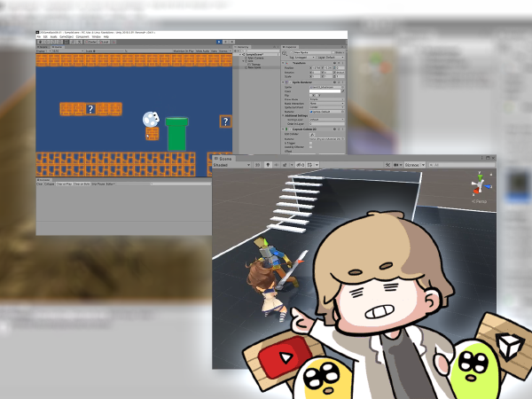Image resolution: width=532 pixels, height=399 pixels.
Task: Toggle Scene audio icon
Action: click(276, 165)
